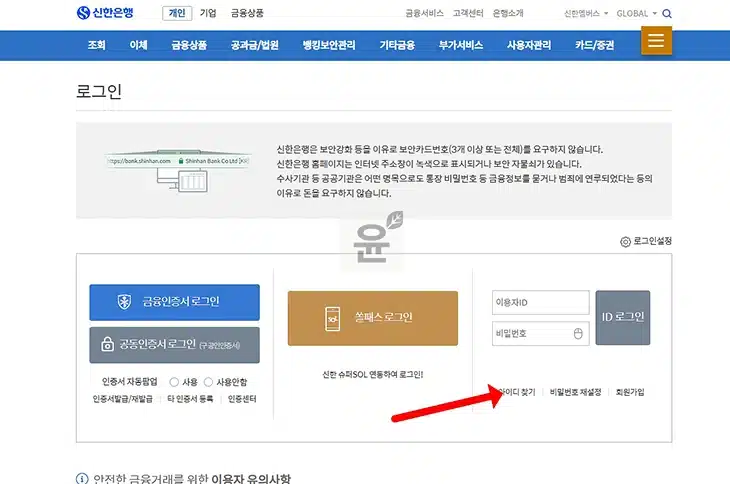
Task: Open the 부가서비스 menu
Action: click(x=460, y=45)
